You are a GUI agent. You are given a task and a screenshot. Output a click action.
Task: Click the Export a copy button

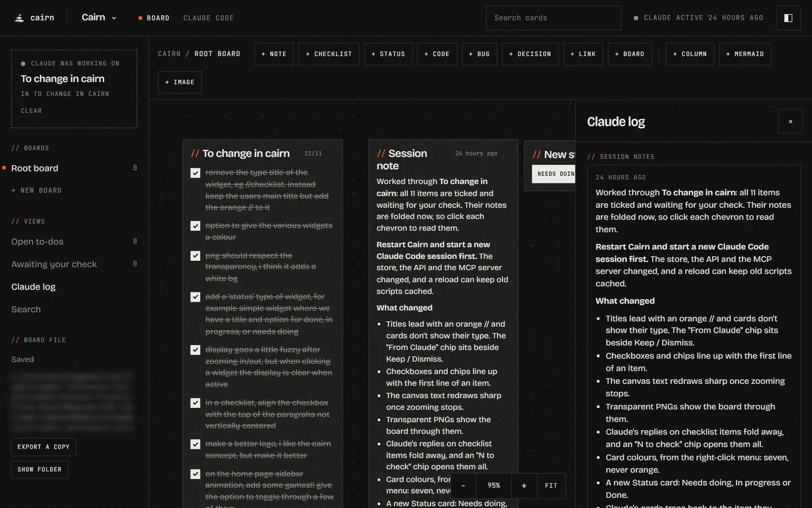click(x=43, y=447)
